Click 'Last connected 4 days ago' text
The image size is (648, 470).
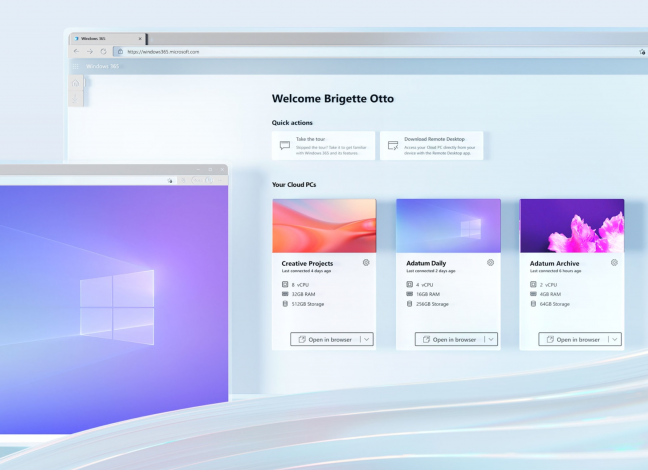coord(306,271)
